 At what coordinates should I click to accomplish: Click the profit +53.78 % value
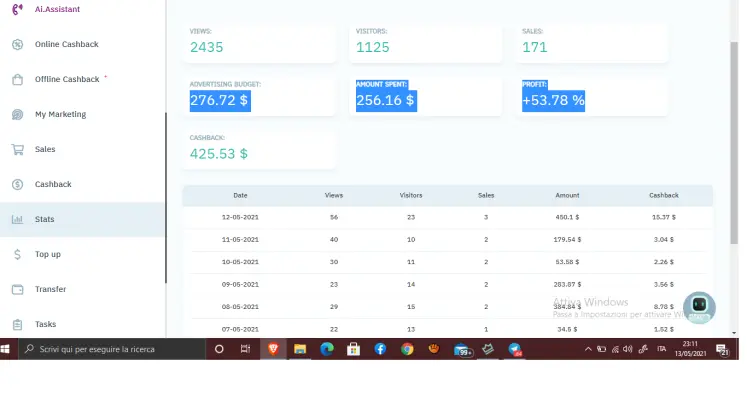(553, 100)
